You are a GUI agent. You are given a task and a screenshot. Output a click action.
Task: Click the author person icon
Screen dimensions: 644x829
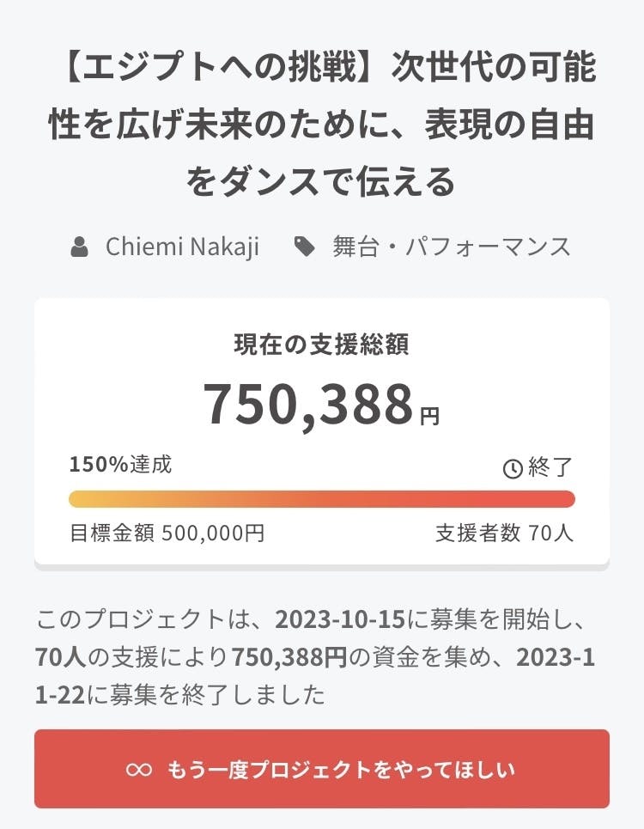click(x=80, y=247)
